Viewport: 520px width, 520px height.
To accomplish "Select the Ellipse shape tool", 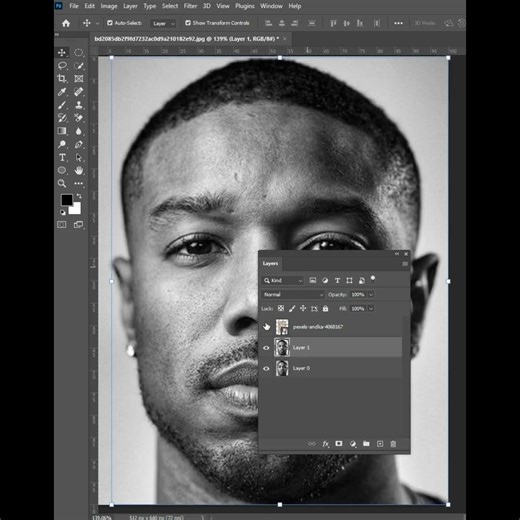I will point(62,171).
